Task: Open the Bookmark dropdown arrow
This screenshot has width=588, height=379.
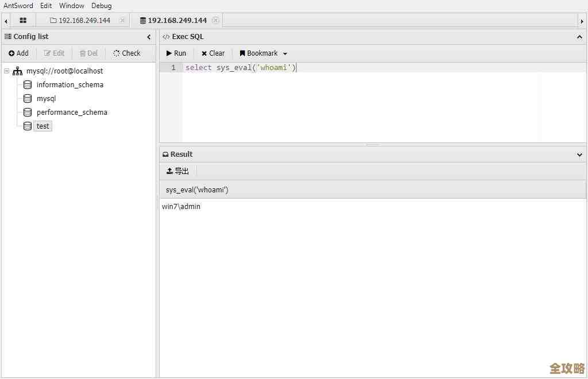Action: point(285,53)
